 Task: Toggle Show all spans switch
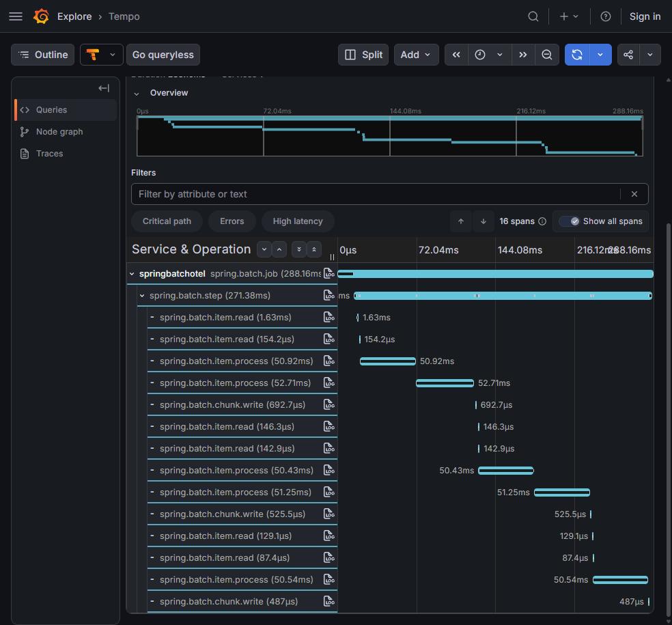(570, 221)
